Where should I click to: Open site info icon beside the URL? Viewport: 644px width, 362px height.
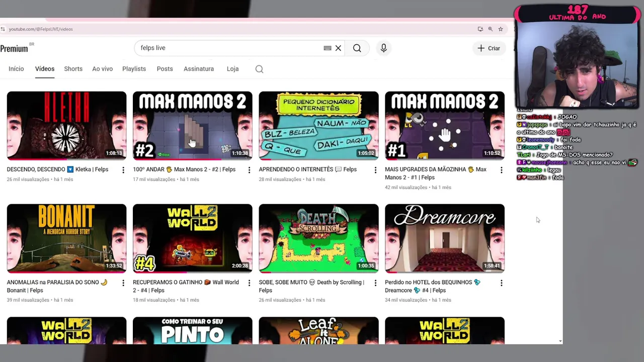coord(3,29)
